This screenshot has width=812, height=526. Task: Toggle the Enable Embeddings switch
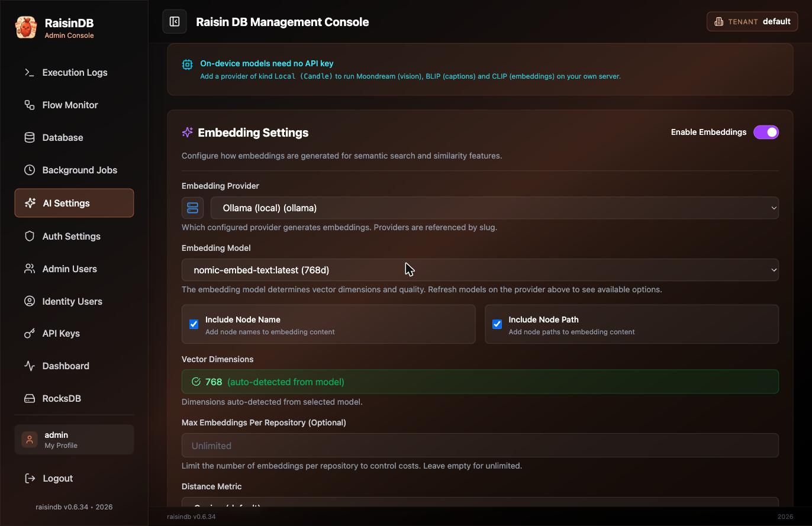point(766,132)
